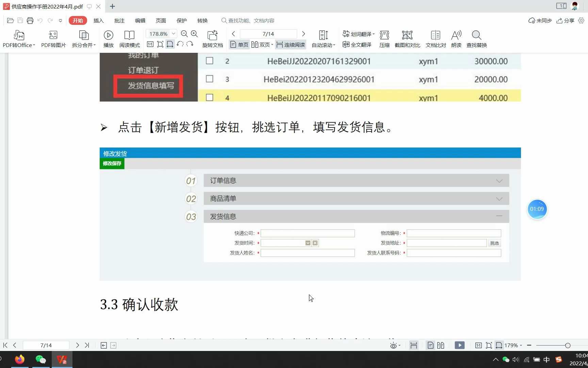
Task: Open 阅读模式 reading mode
Action: click(x=129, y=38)
